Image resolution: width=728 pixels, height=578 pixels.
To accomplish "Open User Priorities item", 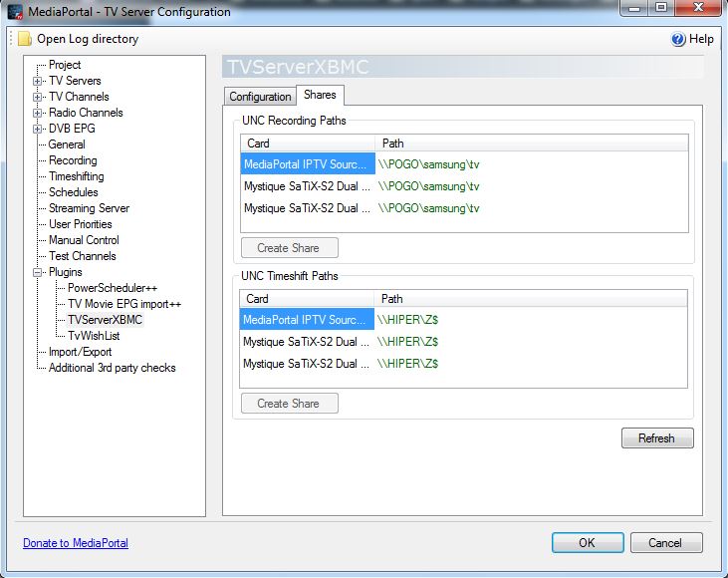I will pos(81,224).
